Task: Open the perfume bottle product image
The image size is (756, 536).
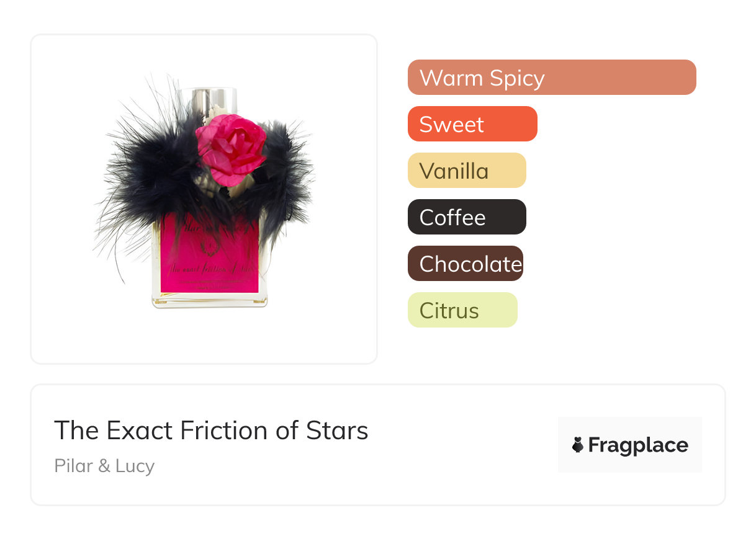Action: pos(204,199)
